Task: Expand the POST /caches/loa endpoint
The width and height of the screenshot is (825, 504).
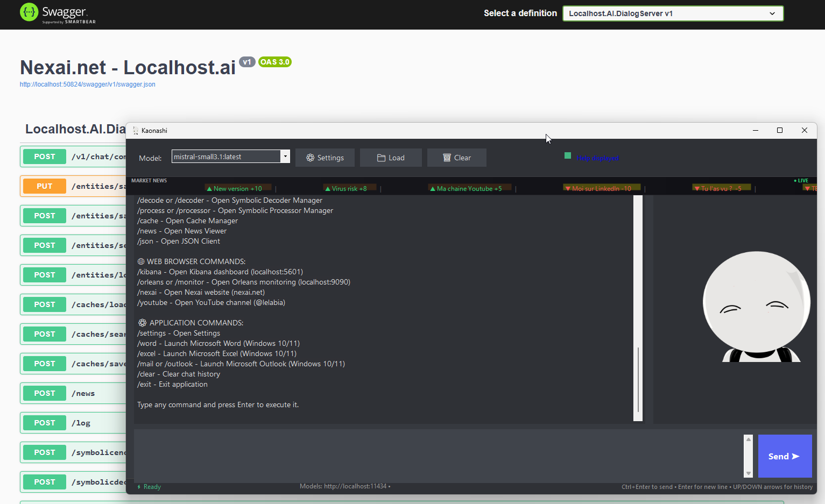Action: (x=73, y=304)
